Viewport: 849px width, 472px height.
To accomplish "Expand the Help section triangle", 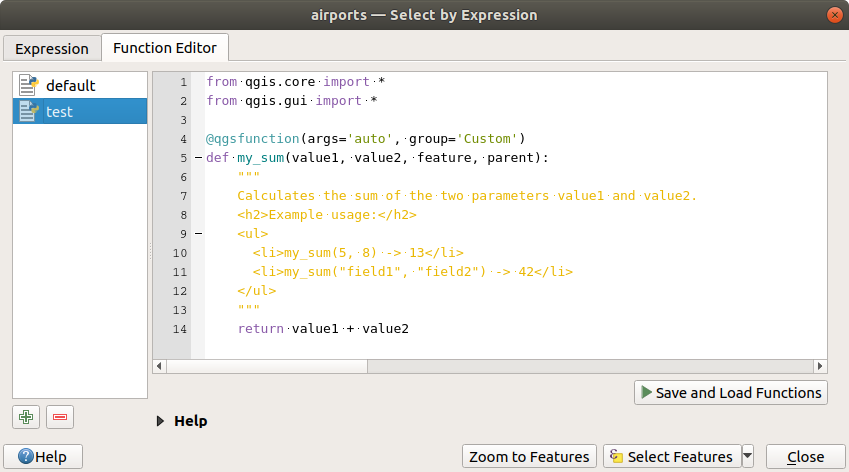I will pos(161,421).
